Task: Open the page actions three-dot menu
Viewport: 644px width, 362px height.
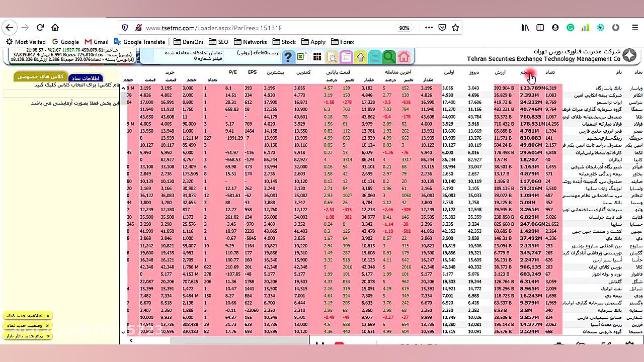Action: coord(429,28)
